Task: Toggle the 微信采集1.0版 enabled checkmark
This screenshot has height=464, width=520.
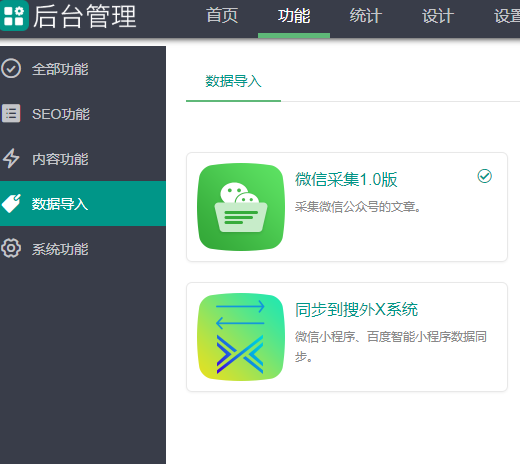Action: tap(484, 176)
